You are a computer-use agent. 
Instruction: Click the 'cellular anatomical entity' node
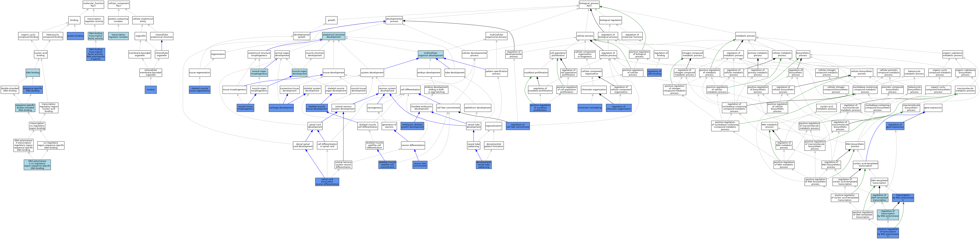(143, 20)
